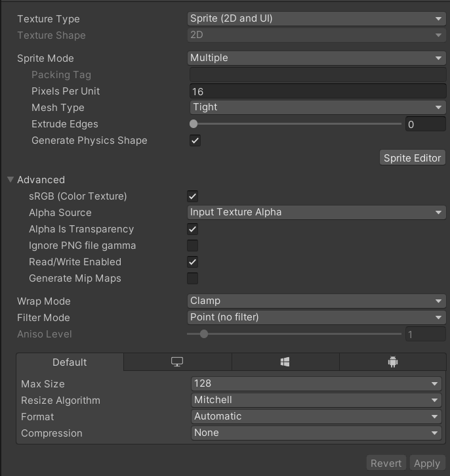Open the Max Size dropdown
Screen dimensions: 450x476
pyautogui.click(x=316, y=383)
